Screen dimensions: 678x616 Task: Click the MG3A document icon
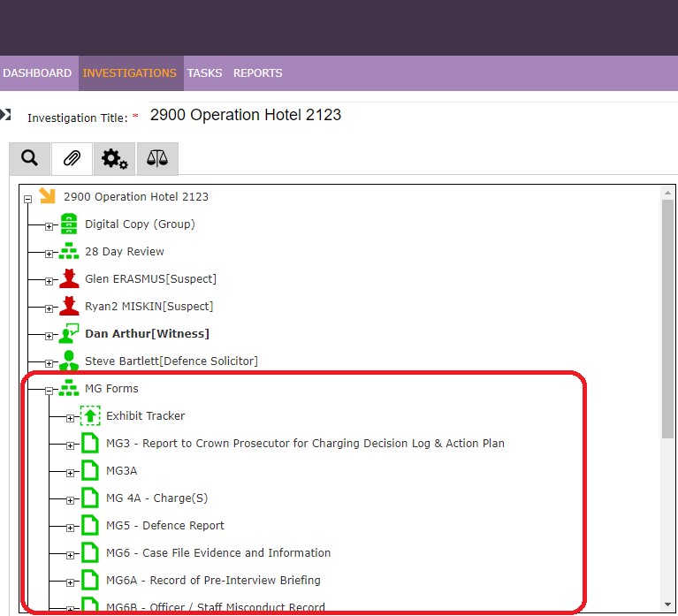click(x=90, y=470)
